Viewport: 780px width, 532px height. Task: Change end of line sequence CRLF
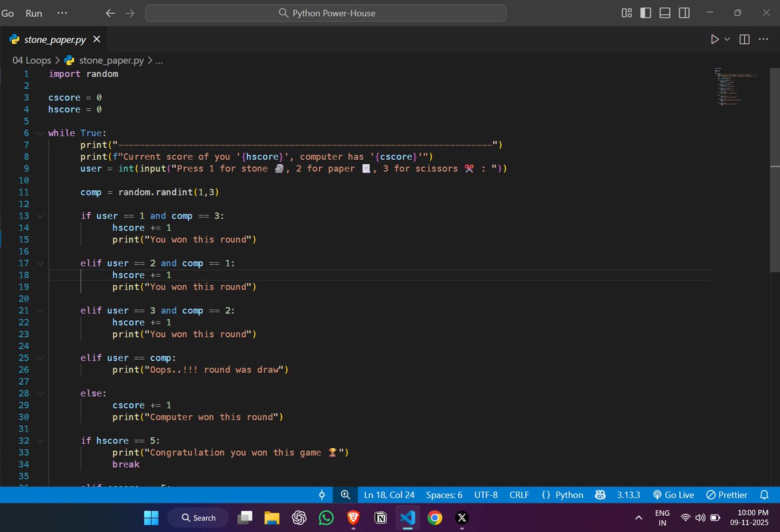click(519, 495)
